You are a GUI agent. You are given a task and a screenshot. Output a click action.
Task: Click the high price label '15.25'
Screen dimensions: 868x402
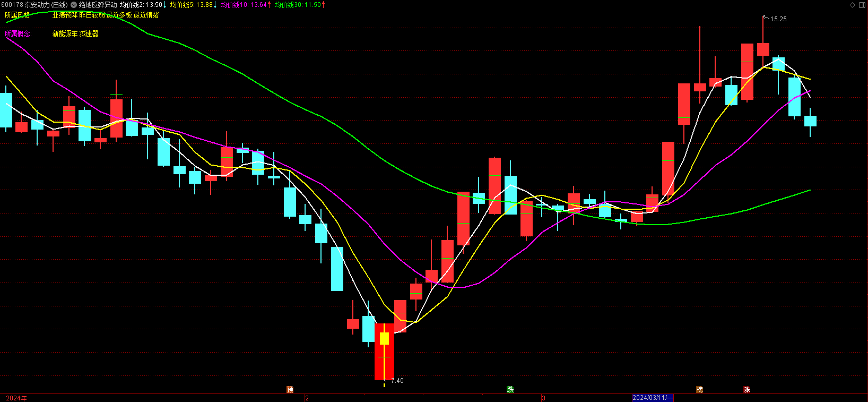778,19
